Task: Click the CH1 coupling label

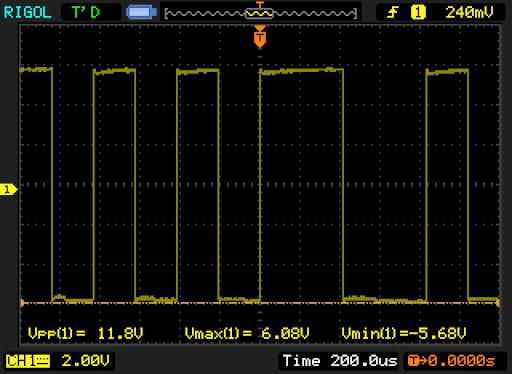Action: pyautogui.click(x=28, y=361)
